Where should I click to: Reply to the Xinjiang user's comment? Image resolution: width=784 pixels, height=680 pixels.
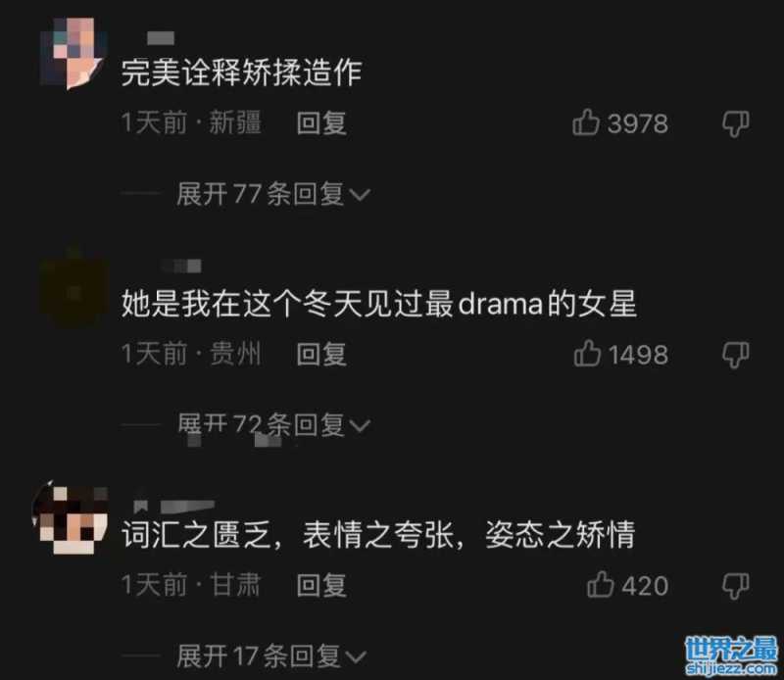(321, 123)
